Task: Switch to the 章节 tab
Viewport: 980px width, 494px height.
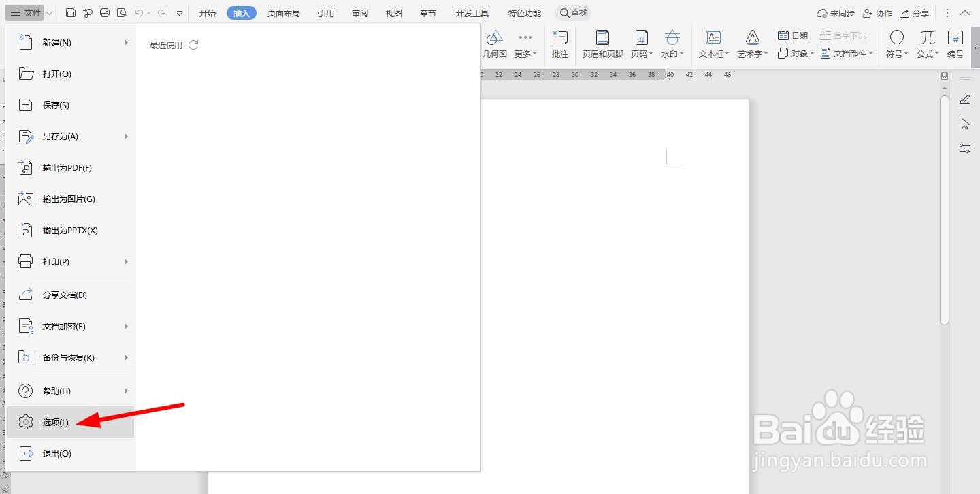Action: tap(428, 13)
